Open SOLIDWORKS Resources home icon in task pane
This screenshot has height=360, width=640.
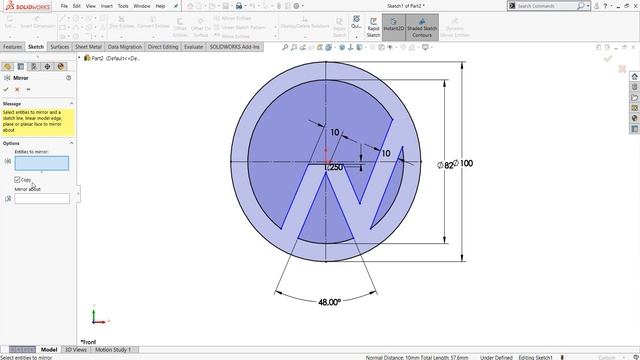click(634, 76)
